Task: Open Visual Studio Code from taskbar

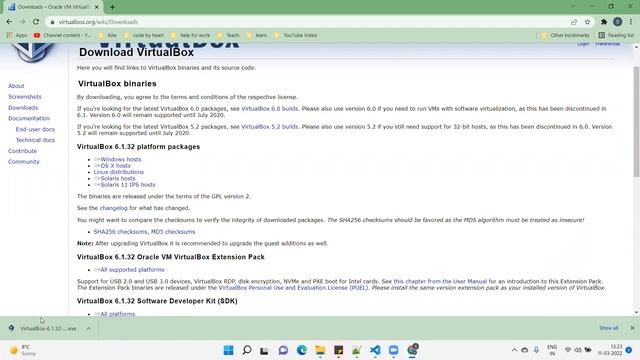Action: (375, 350)
